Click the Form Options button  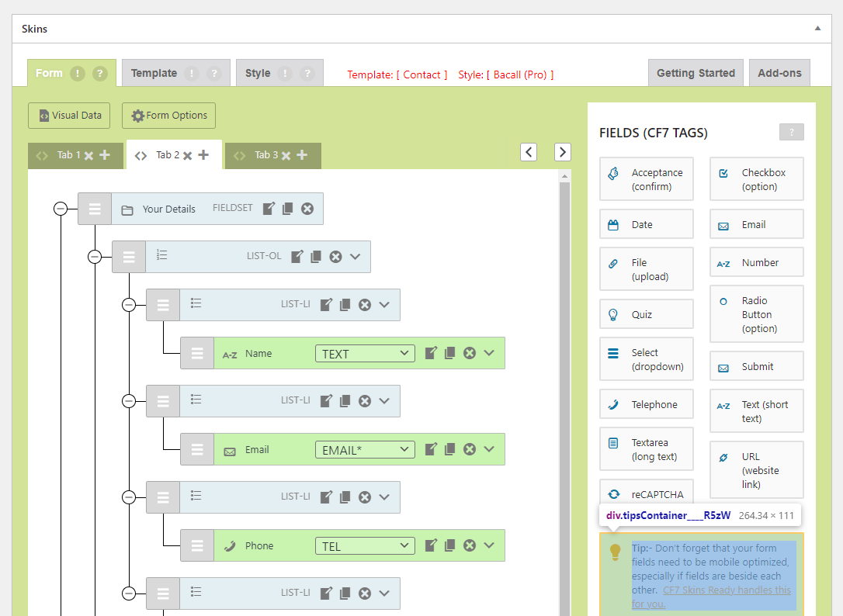(x=168, y=116)
